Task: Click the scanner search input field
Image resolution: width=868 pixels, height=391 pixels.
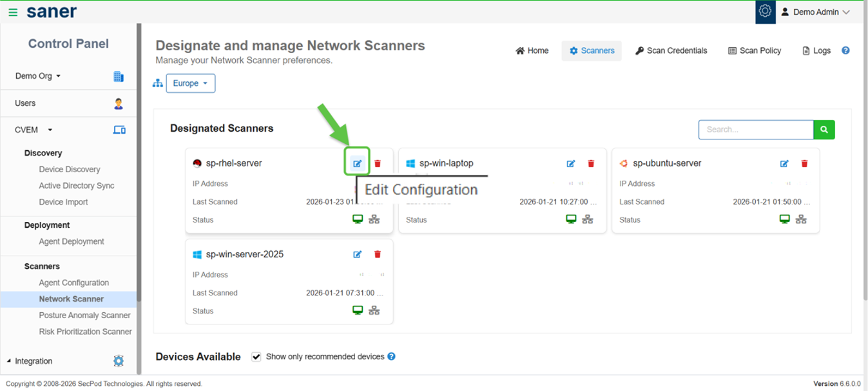Action: 756,130
